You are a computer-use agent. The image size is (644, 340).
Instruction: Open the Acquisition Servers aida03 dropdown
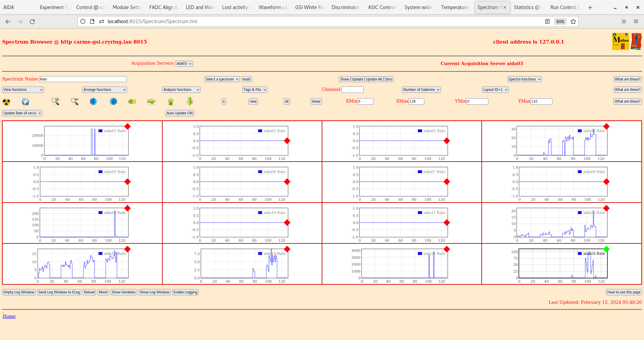[x=184, y=64]
